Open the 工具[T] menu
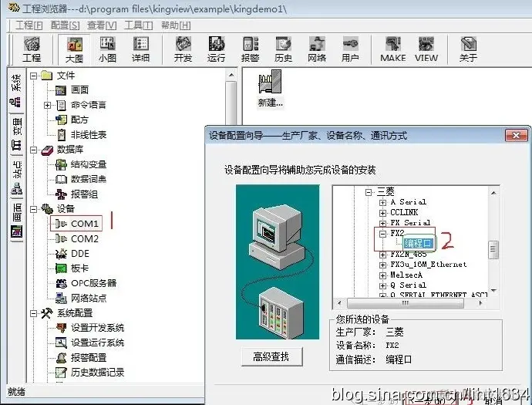Image resolution: width=532 pixels, height=405 pixels. (139, 25)
